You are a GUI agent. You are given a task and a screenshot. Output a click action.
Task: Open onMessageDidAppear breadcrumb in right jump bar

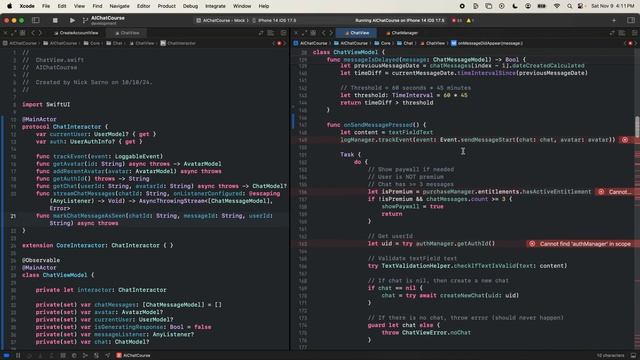487,43
